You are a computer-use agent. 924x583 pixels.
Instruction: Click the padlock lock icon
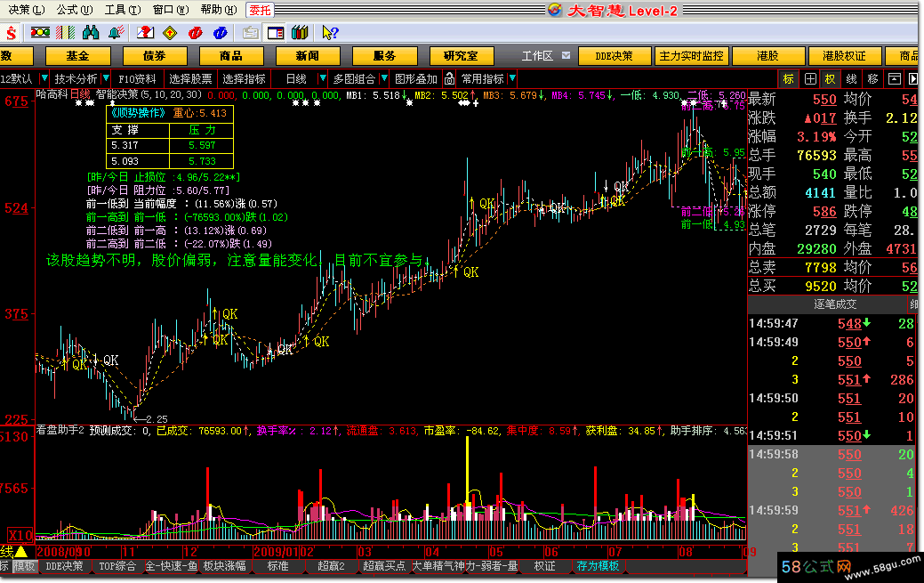point(450,78)
